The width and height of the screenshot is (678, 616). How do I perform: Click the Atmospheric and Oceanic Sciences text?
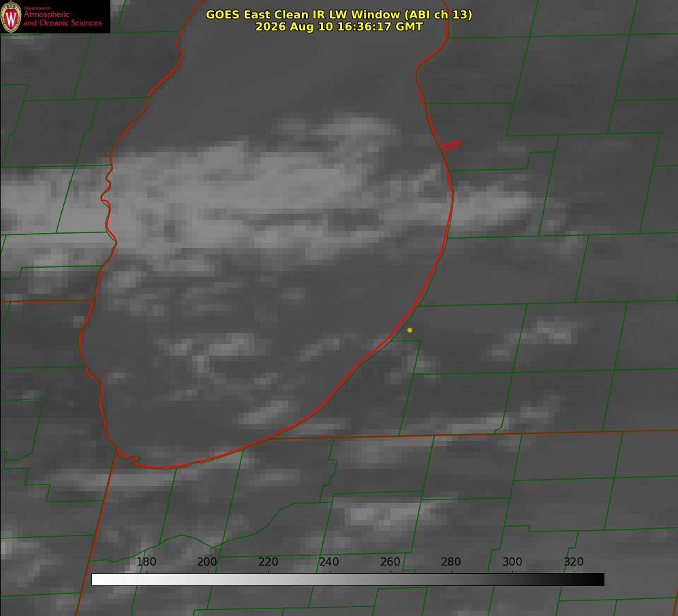pos(62,18)
